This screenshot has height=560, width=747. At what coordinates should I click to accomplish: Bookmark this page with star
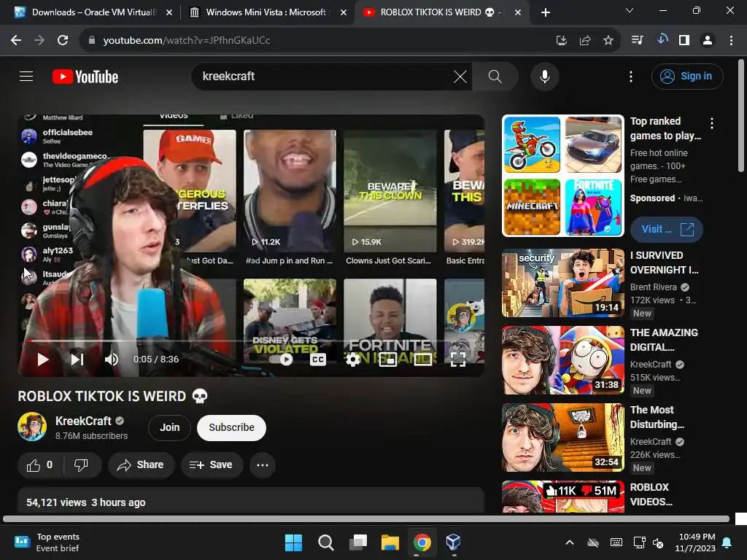608,41
